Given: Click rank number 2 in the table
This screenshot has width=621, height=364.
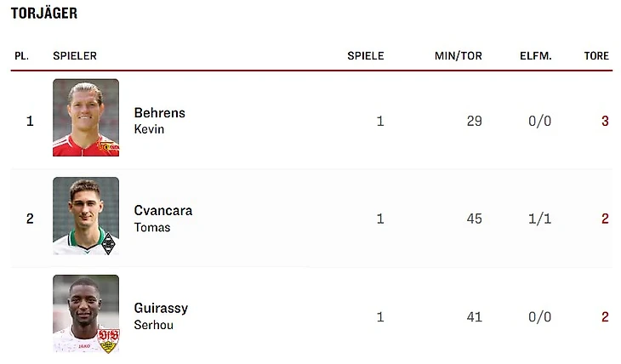Looking at the screenshot, I should click(30, 219).
